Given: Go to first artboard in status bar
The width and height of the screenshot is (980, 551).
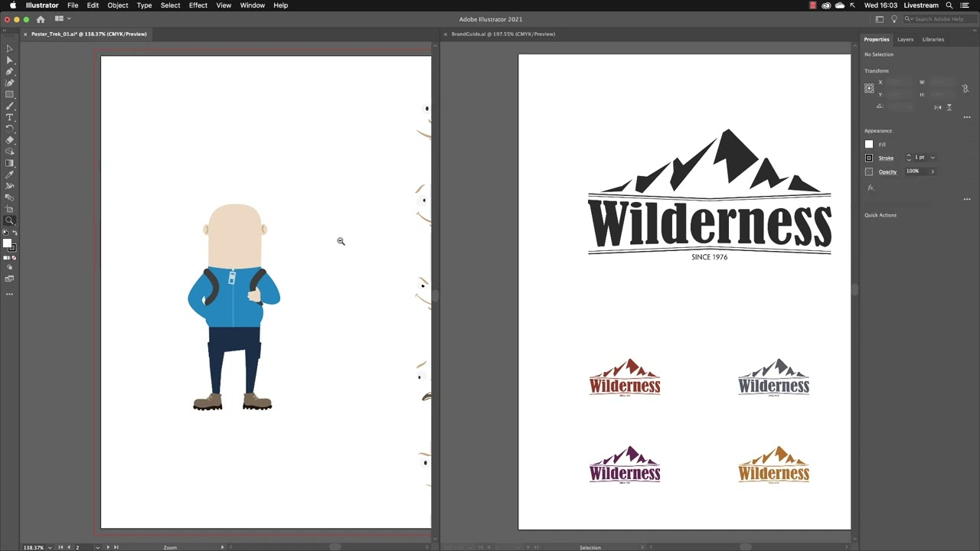Looking at the screenshot, I should [60, 547].
